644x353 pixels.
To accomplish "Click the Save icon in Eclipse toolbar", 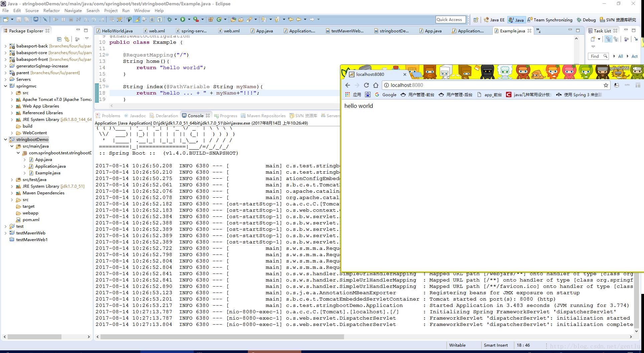I will click(x=19, y=19).
